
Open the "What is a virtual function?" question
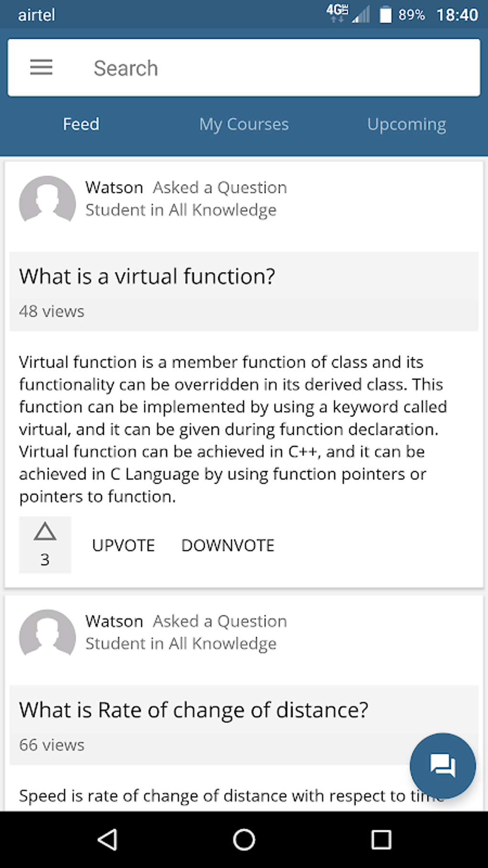click(147, 277)
